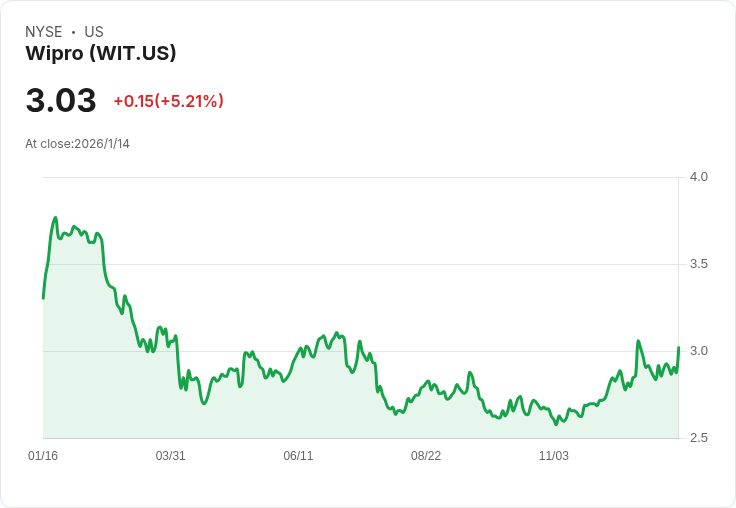Open the Wipro (WIT.US) stock title

[x=100, y=54]
